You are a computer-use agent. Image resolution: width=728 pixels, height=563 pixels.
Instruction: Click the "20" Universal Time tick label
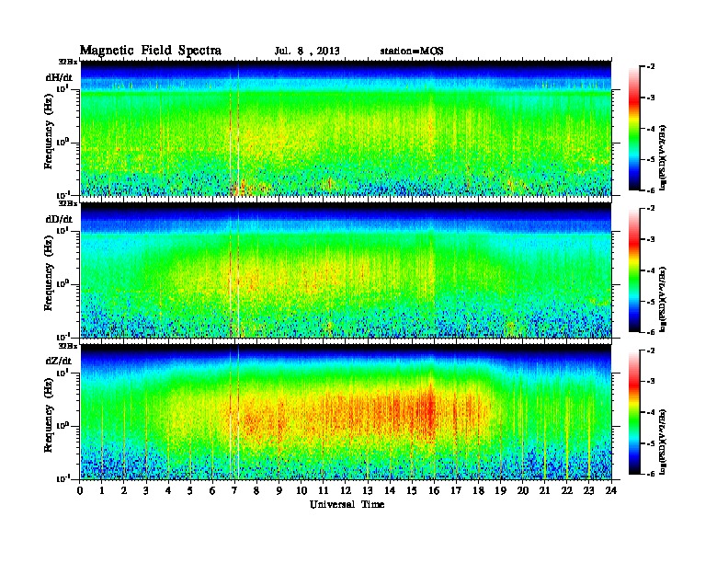[523, 491]
